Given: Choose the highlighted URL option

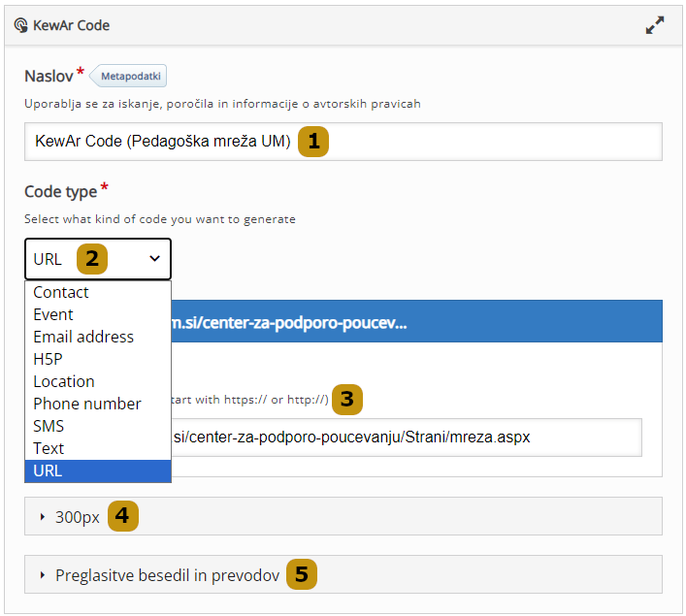Looking at the screenshot, I should pos(98,470).
